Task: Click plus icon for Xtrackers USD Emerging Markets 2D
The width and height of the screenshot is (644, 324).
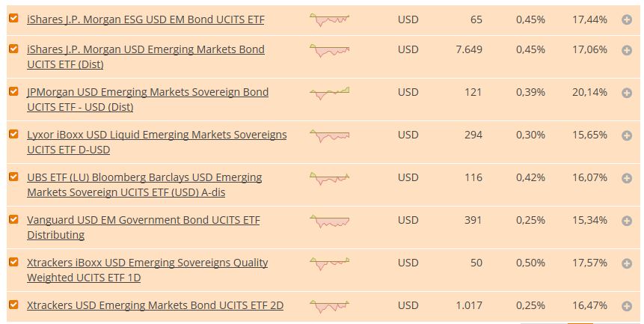Action: (627, 306)
